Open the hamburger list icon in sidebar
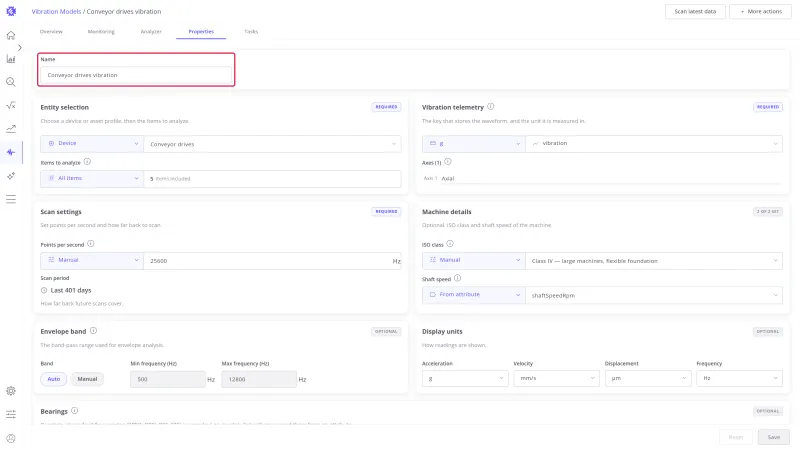Image resolution: width=800 pixels, height=450 pixels. 11,199
